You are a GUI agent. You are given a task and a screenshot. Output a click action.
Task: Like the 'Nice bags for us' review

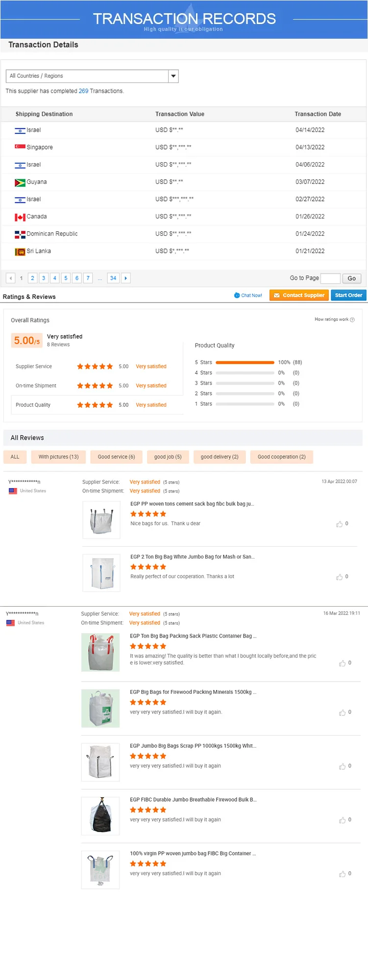[x=340, y=524]
